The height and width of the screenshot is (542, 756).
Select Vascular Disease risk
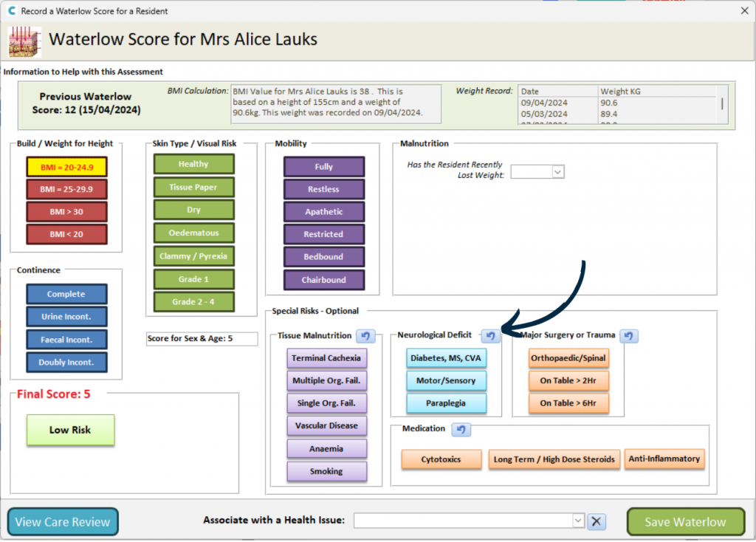point(326,426)
